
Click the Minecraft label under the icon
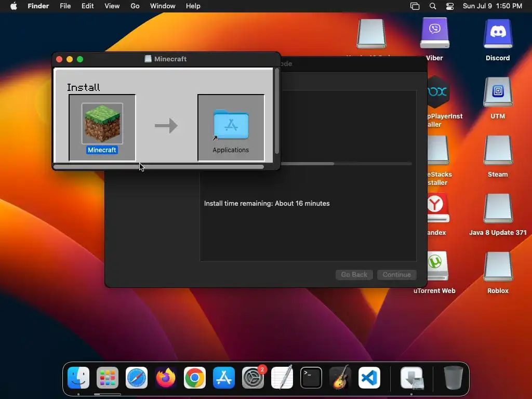click(x=102, y=150)
